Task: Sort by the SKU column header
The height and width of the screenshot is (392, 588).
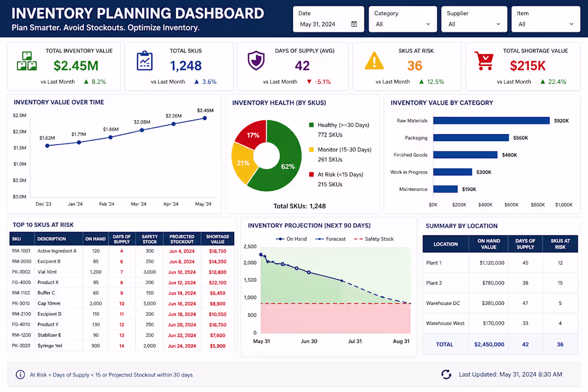Action: click(x=22, y=239)
